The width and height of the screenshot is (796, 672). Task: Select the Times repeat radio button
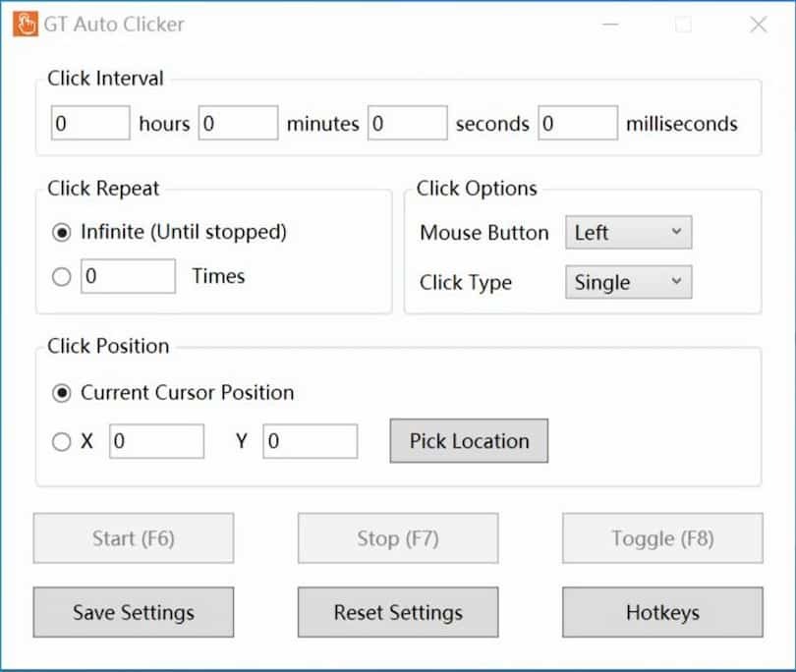pos(62,277)
